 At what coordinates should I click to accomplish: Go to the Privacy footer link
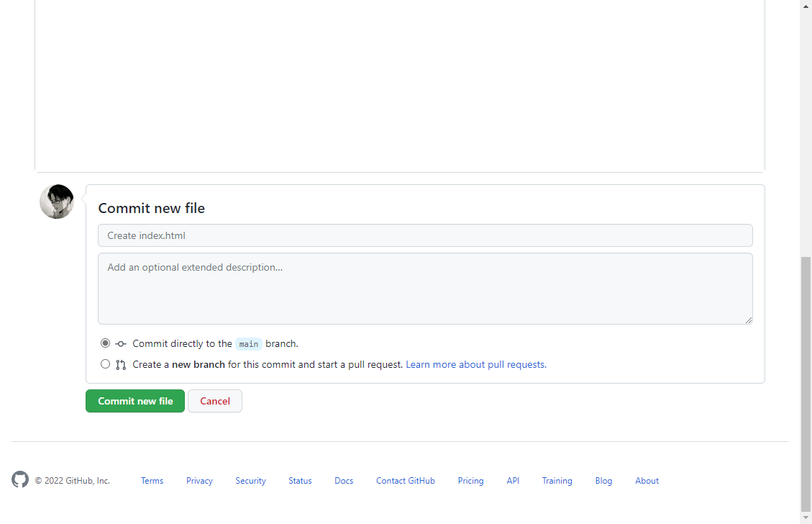point(199,481)
